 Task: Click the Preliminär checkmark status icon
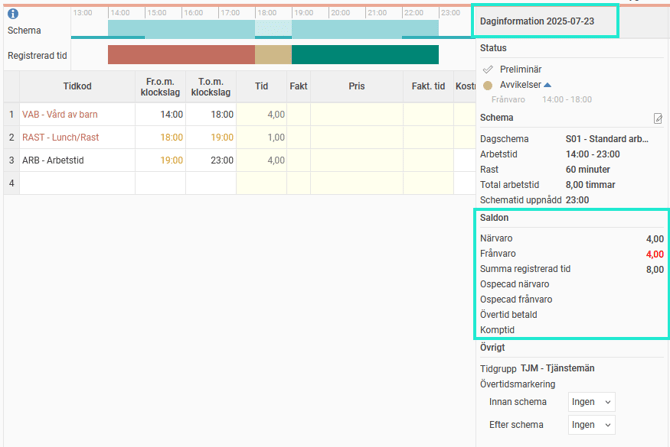pyautogui.click(x=488, y=69)
